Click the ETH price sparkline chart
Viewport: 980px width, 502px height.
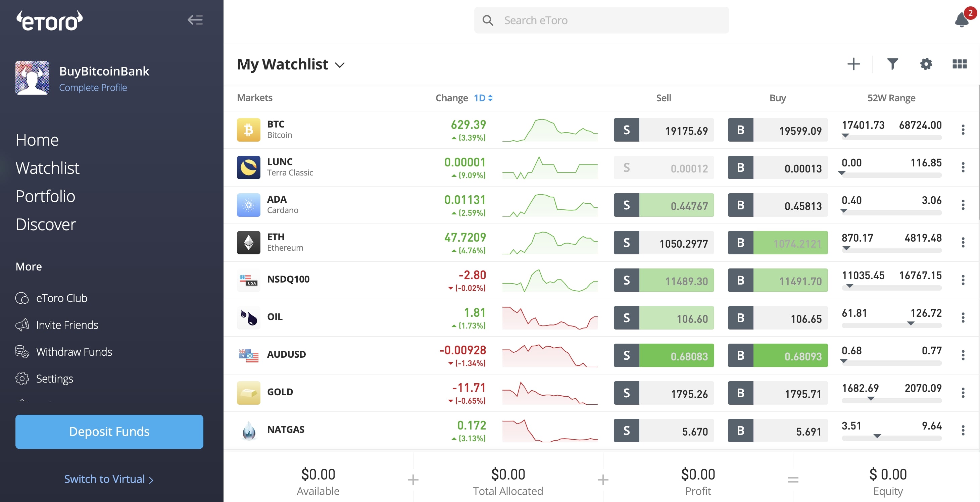coord(550,243)
